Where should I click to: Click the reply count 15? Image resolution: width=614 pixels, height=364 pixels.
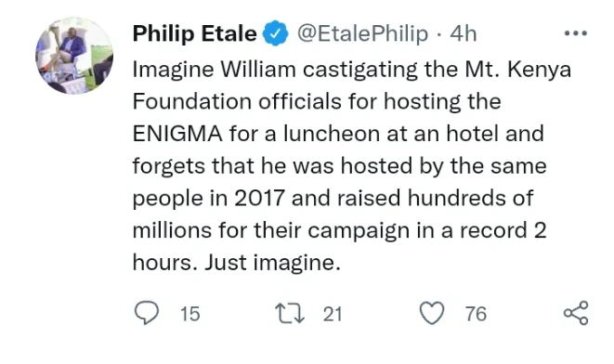click(189, 314)
